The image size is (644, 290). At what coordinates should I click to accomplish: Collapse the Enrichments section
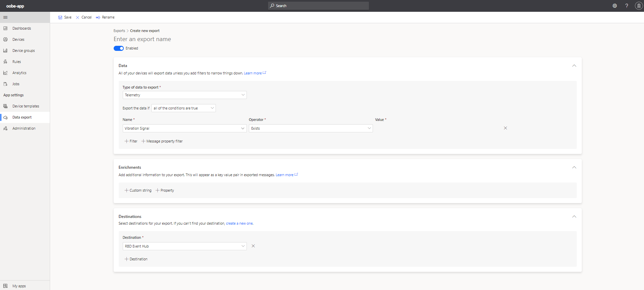point(574,167)
